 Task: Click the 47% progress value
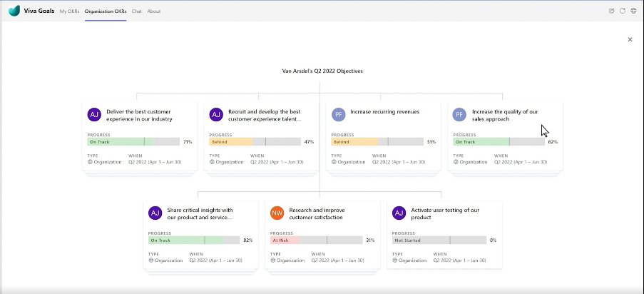click(x=310, y=142)
